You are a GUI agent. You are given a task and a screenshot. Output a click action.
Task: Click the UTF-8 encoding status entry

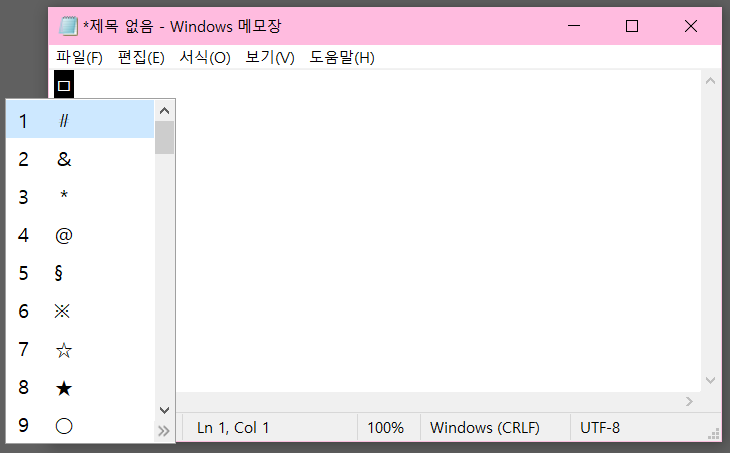(x=600, y=427)
